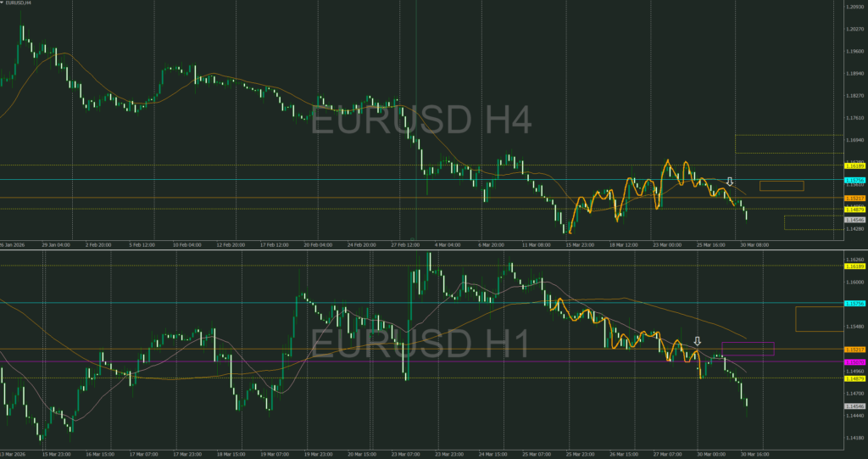Click the down arrow marker on H4 chart

(x=729, y=182)
